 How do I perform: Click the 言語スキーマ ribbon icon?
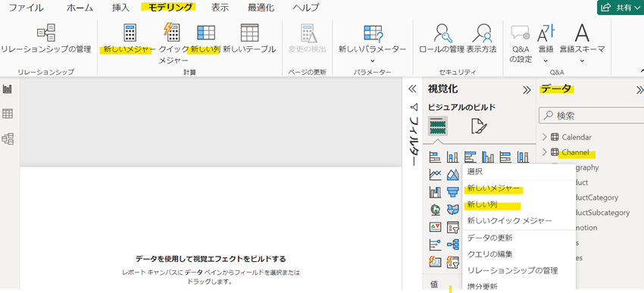tap(582, 33)
